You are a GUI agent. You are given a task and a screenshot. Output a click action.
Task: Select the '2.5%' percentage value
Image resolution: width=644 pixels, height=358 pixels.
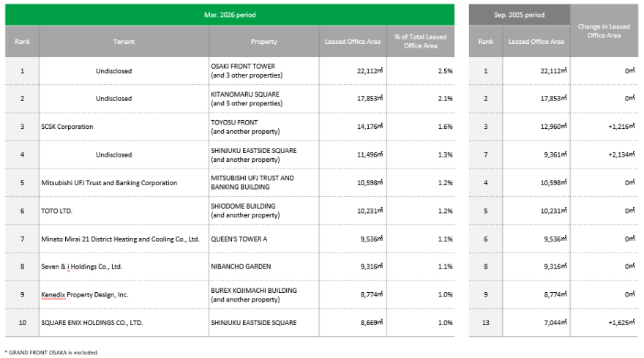pyautogui.click(x=445, y=71)
